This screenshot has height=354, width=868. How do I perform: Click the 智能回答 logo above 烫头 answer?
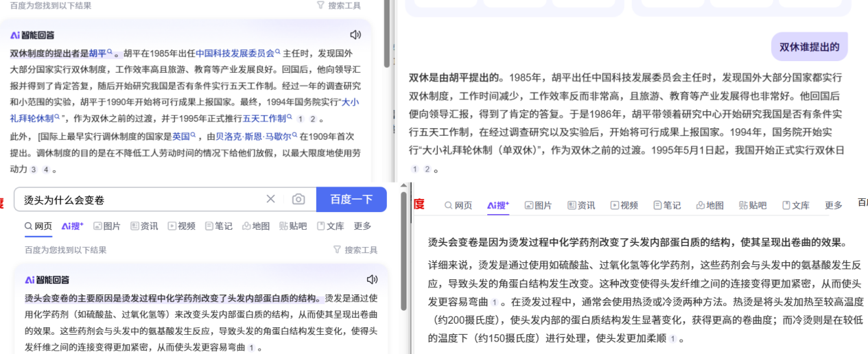tap(47, 280)
